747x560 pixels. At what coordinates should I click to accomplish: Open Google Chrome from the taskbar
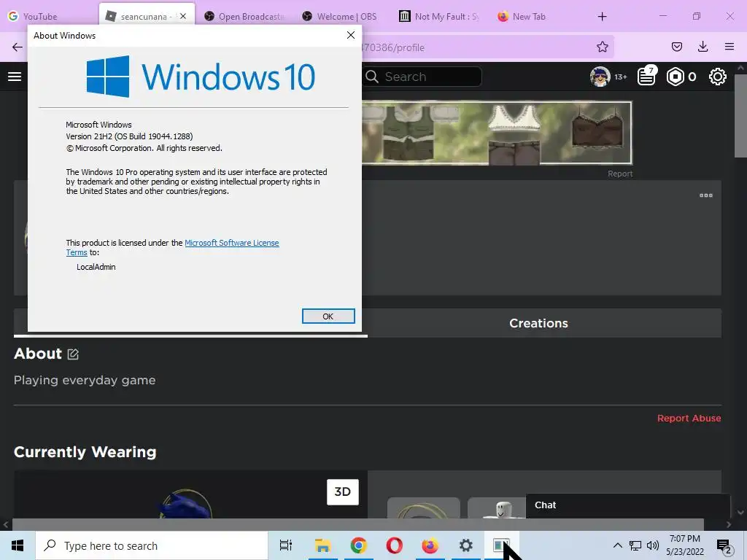[x=358, y=545]
